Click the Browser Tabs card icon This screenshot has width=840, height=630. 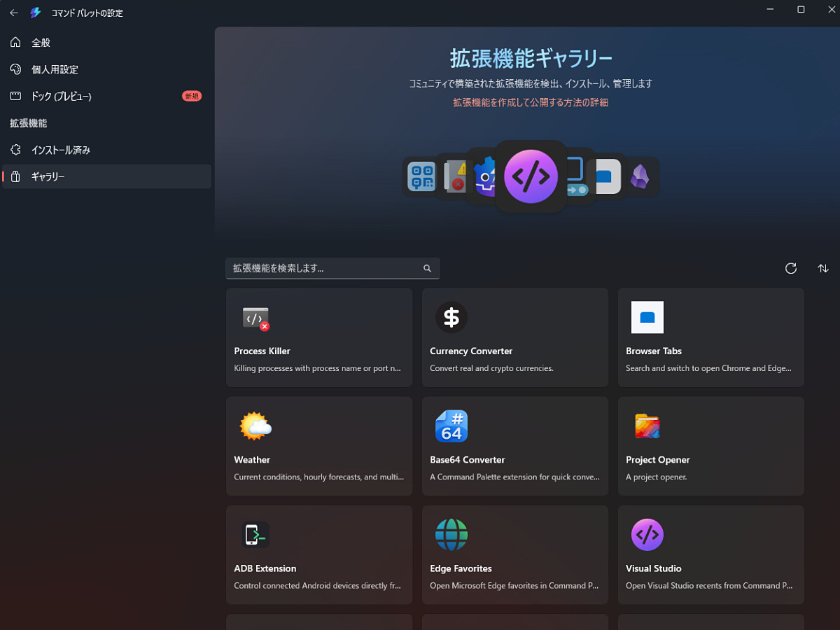point(647,317)
